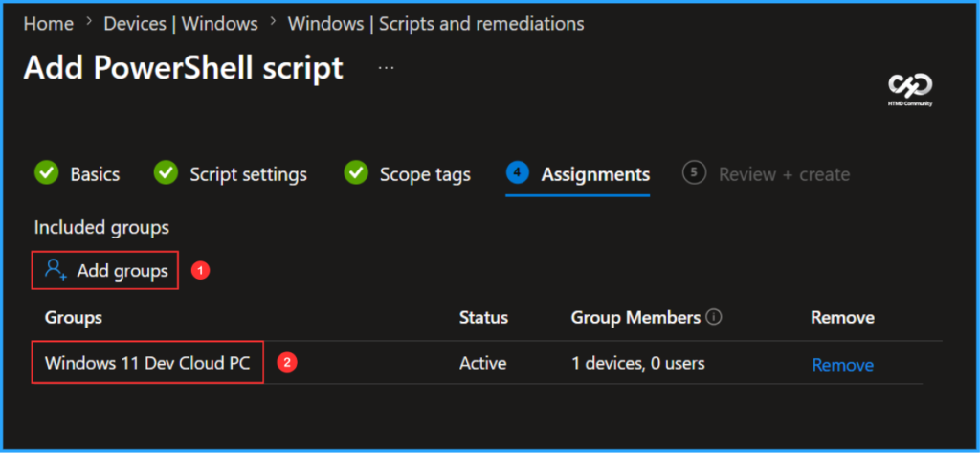Switch to the Scope tags step tab

[425, 174]
